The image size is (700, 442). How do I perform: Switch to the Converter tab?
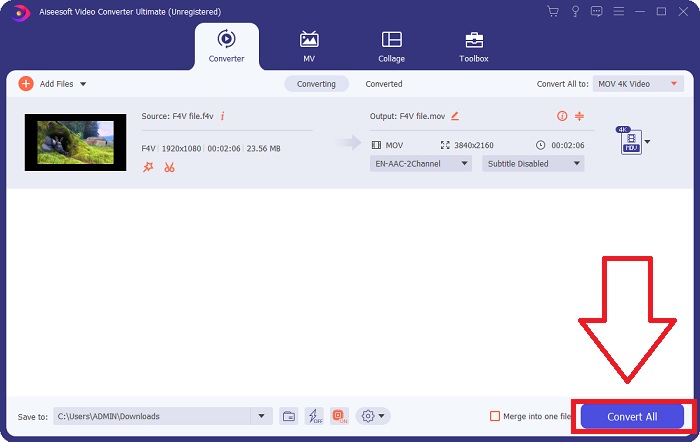(x=226, y=46)
